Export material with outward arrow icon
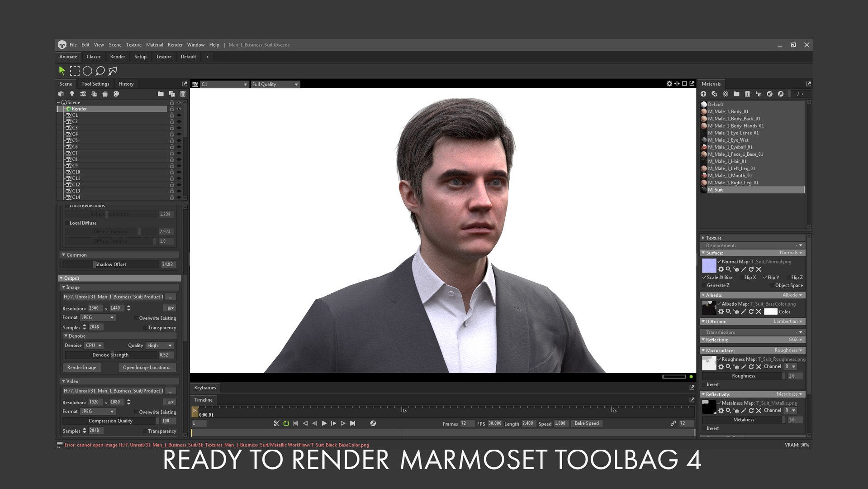Image resolution: width=868 pixels, height=489 pixels. tap(781, 94)
